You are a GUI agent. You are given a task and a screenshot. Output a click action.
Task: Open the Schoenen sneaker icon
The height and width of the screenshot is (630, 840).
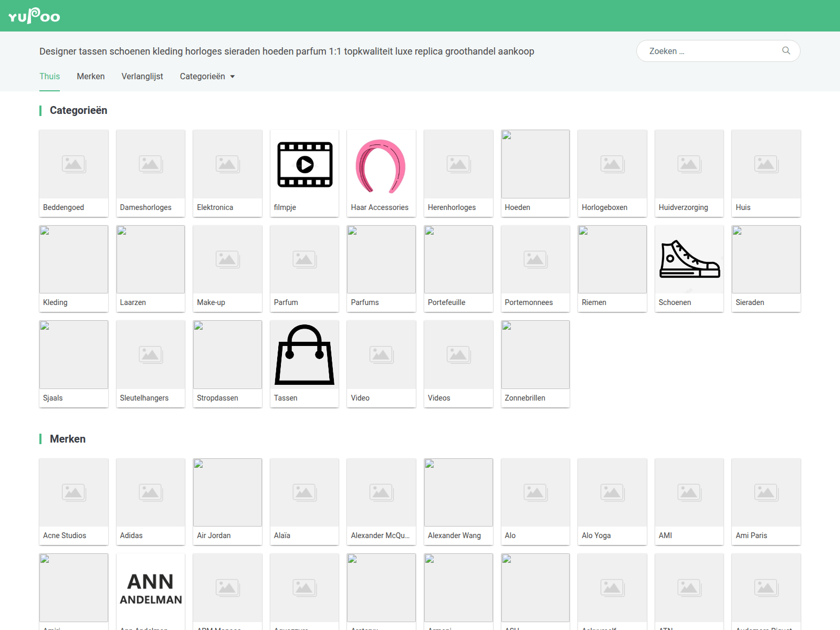pos(689,259)
